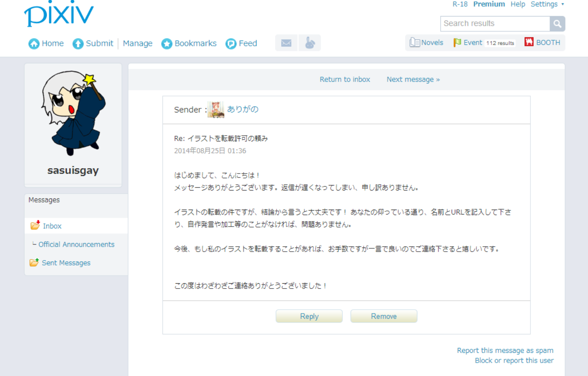Screen dimensions: 588x376
Task: Report this message as spam
Action: pyautogui.click(x=505, y=351)
